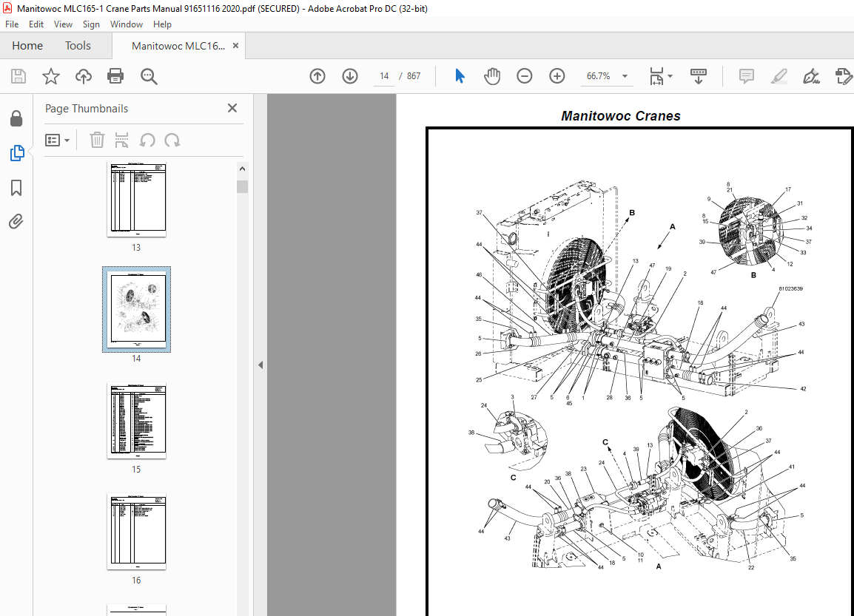The height and width of the screenshot is (616, 854).
Task: Select page 14 thumbnail
Action: click(136, 310)
